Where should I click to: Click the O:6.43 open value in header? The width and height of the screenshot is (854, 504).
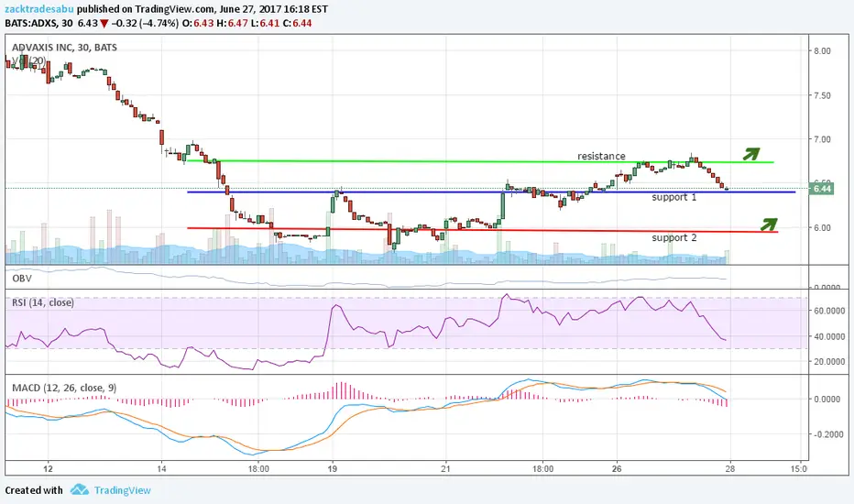[198, 24]
